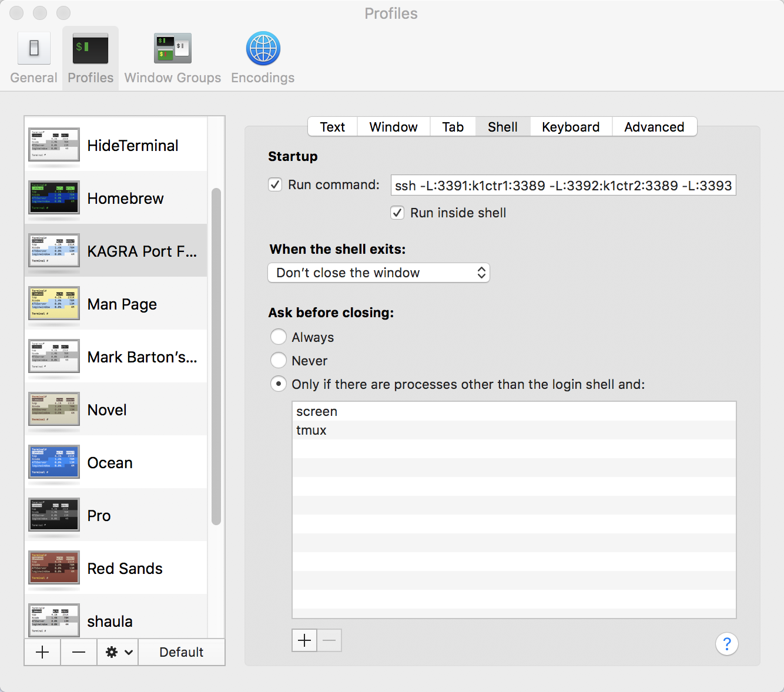Screen dimensions: 784x692
Task: Add a new profile with plus button
Action: (42, 652)
